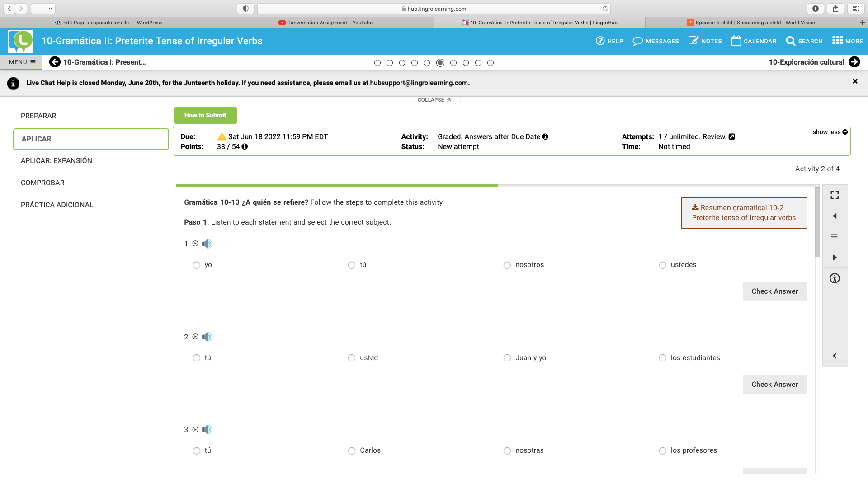Open the Review attempts link
This screenshot has height=488, width=868.
click(x=718, y=137)
